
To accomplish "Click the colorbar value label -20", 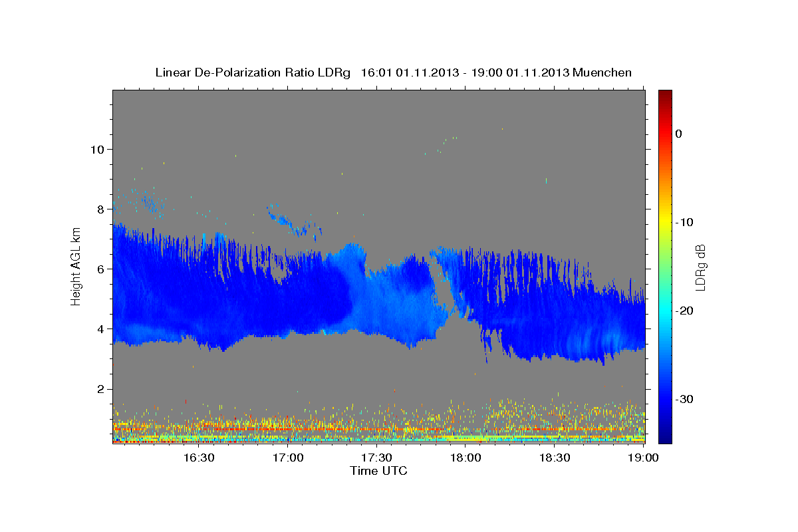I will click(684, 311).
